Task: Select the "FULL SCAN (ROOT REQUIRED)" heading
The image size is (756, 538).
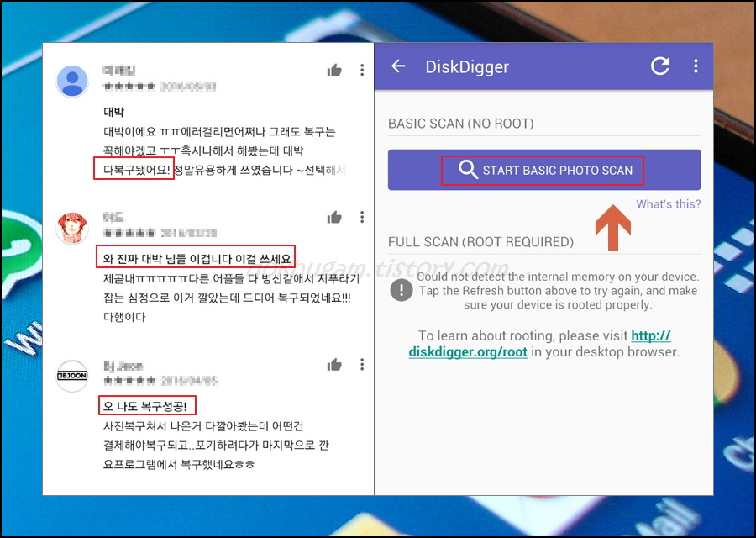Action: click(480, 242)
